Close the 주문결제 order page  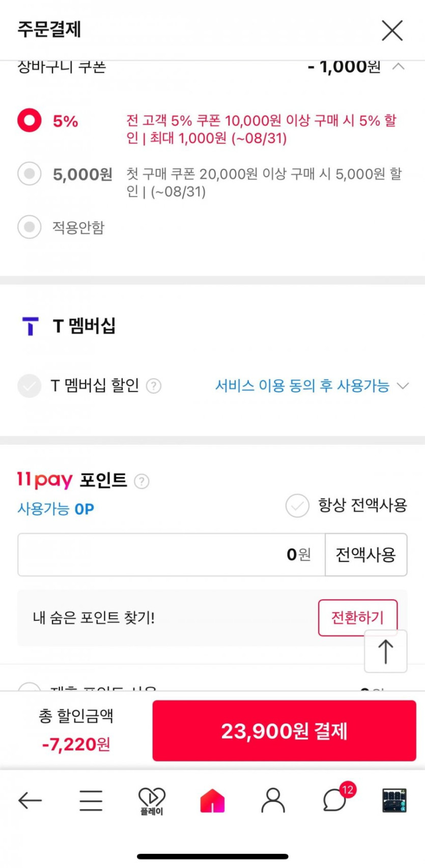point(392,31)
